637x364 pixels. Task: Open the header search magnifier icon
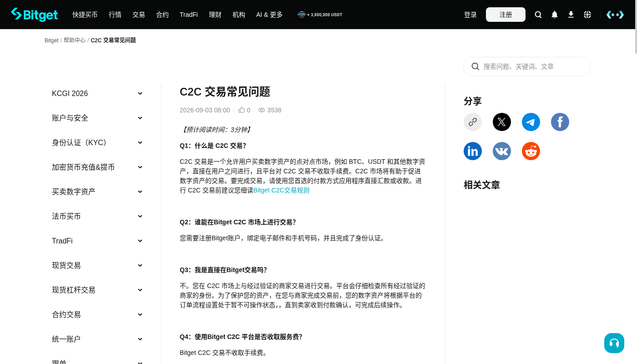click(x=538, y=15)
